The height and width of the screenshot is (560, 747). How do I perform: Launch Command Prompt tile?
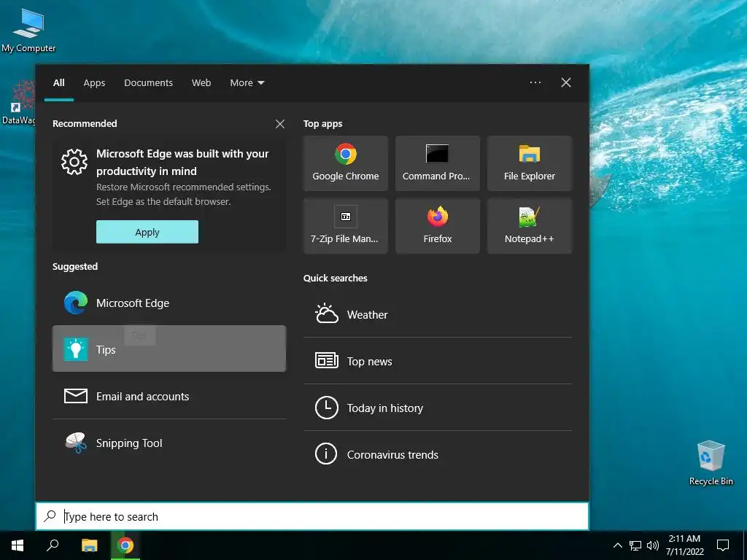pos(438,163)
